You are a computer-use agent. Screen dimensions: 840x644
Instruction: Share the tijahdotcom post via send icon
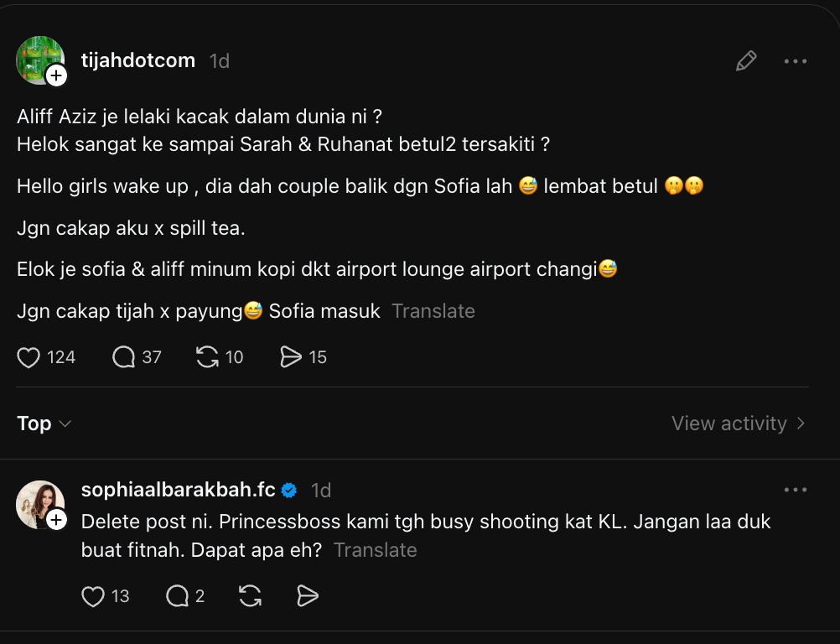click(x=290, y=358)
